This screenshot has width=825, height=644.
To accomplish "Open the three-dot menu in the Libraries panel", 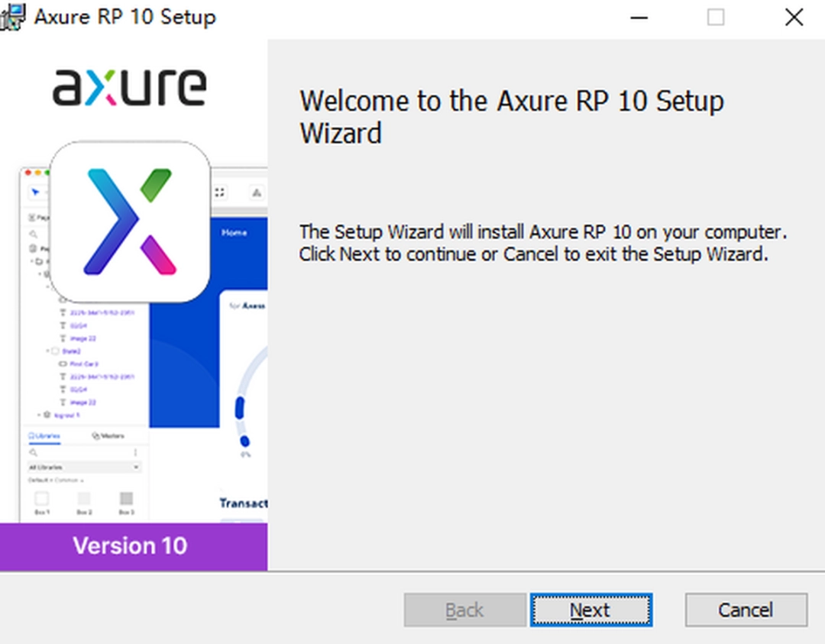I will coord(136,453).
